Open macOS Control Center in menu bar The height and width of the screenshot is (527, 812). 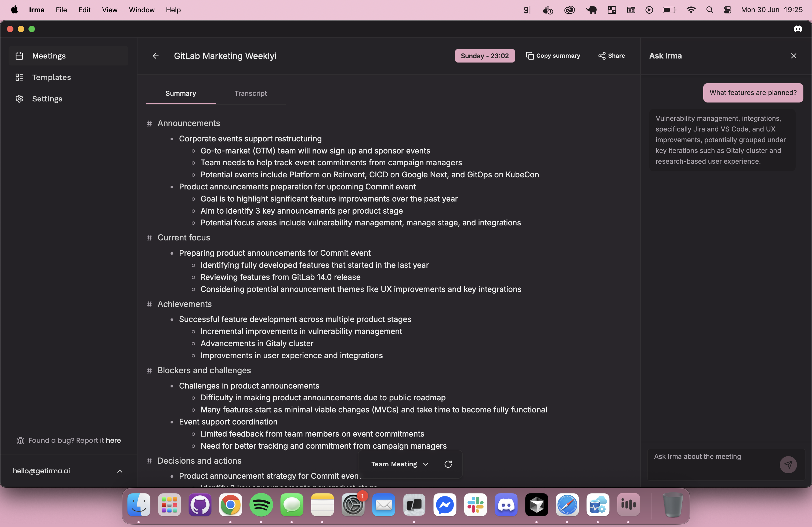coord(727,10)
